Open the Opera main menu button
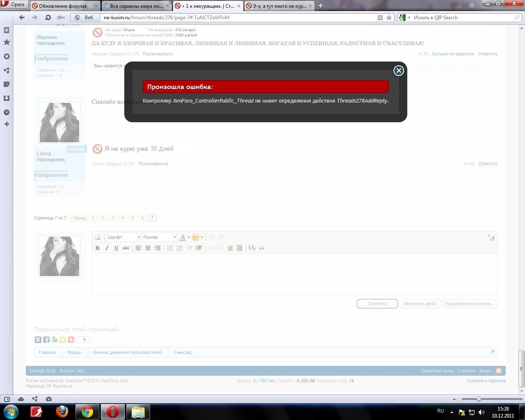The height and width of the screenshot is (420, 525). (x=14, y=5)
